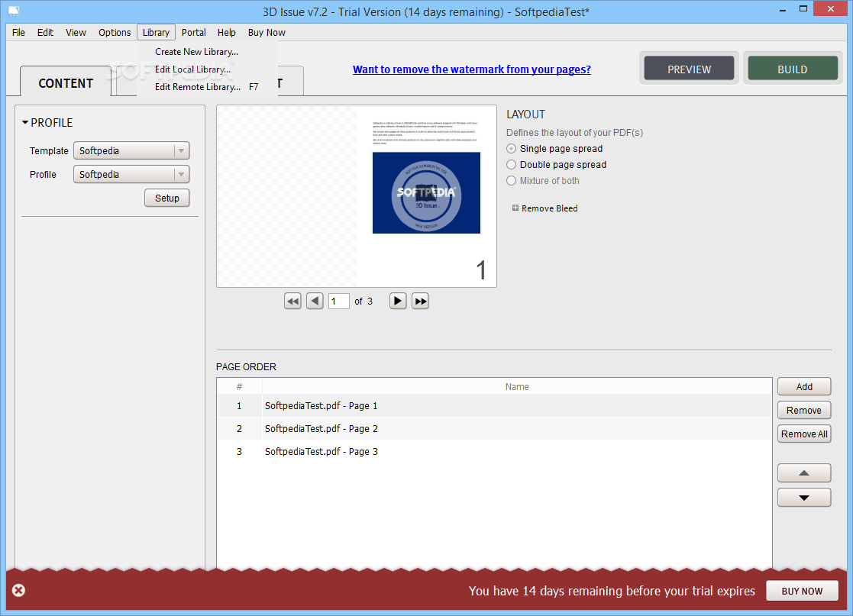853x616 pixels.
Task: Click Add button for page order
Action: pos(804,386)
